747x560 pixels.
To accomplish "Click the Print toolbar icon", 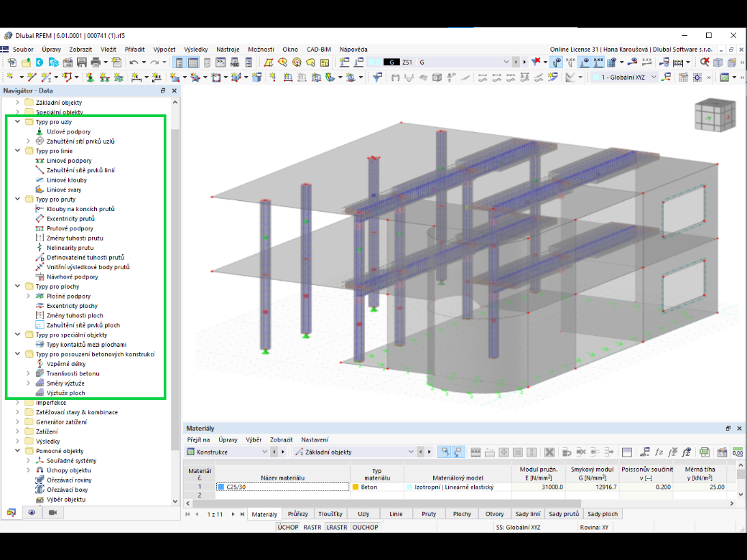I will click(96, 62).
